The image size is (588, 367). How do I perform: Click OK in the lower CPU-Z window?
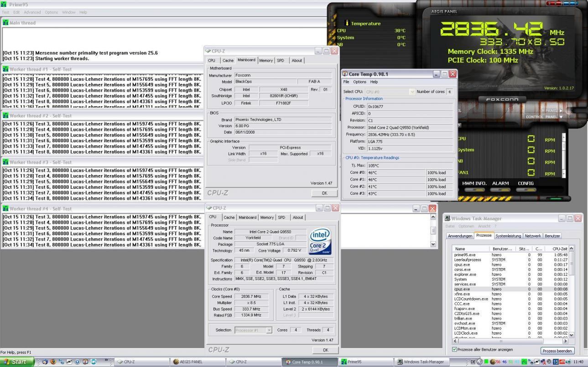point(325,350)
